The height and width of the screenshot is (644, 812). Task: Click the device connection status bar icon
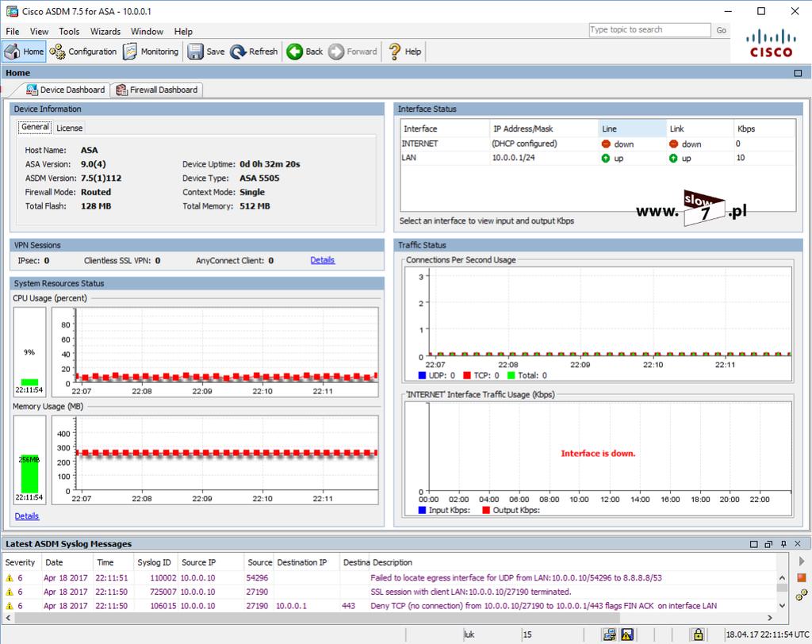[610, 634]
